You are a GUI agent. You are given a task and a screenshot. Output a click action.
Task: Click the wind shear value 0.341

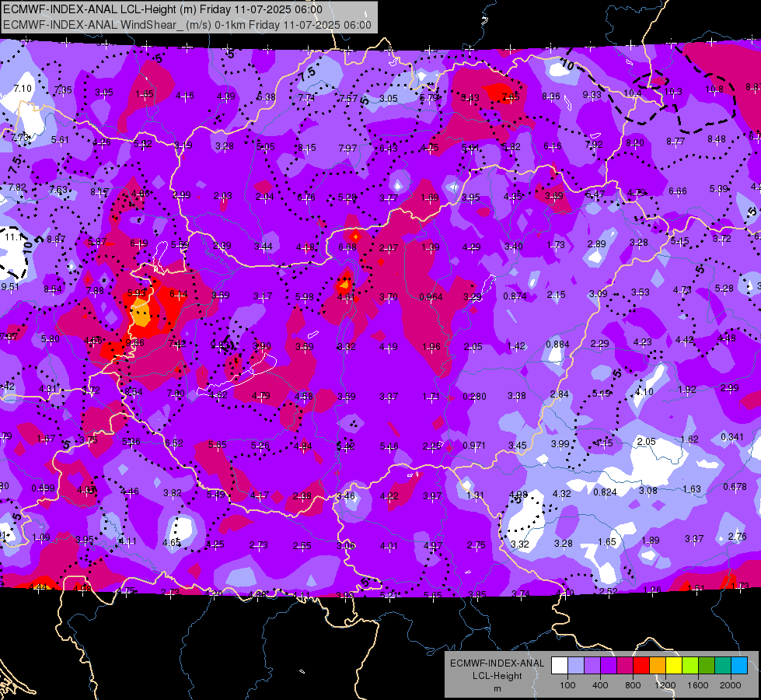click(x=732, y=436)
